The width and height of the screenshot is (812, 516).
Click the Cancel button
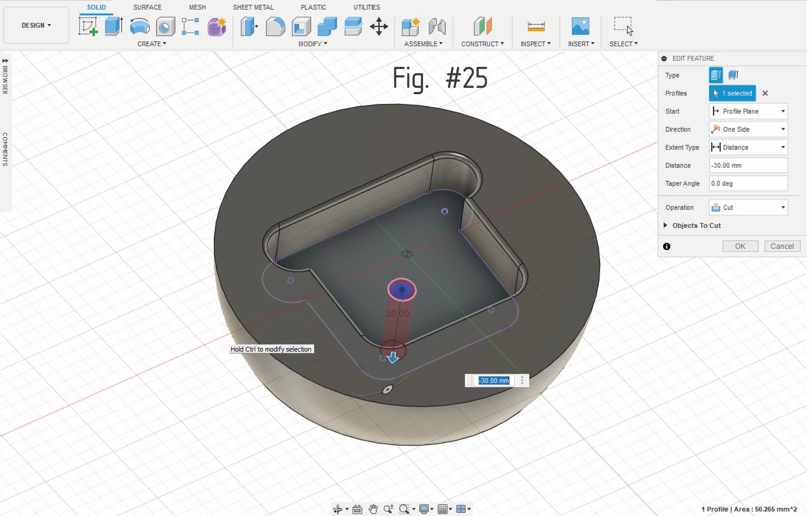pos(782,246)
